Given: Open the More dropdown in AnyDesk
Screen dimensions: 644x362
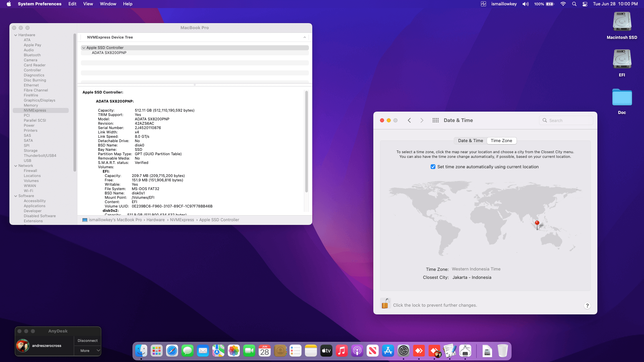Looking at the screenshot, I should pos(88,351).
